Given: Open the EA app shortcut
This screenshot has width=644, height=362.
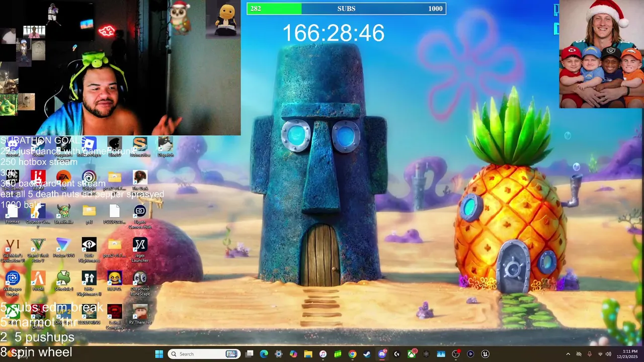Looking at the screenshot, I should pyautogui.click(x=63, y=180).
